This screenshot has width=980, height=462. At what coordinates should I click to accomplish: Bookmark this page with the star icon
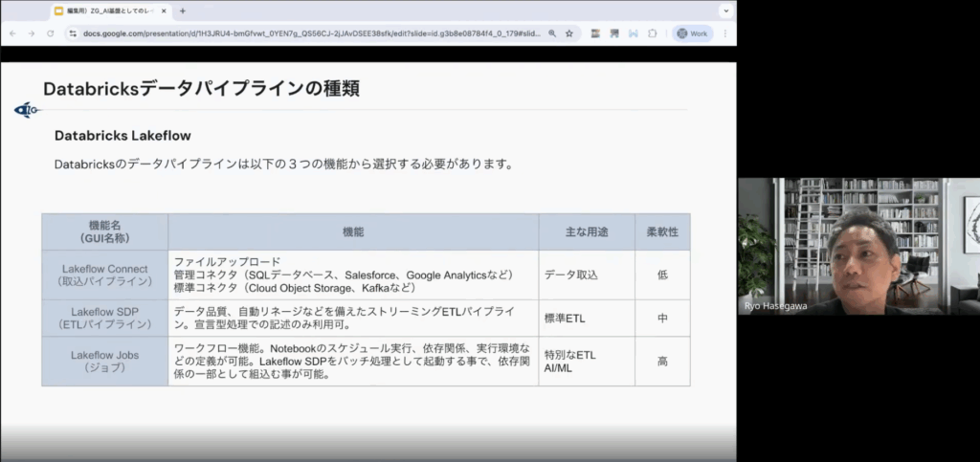pyautogui.click(x=569, y=33)
